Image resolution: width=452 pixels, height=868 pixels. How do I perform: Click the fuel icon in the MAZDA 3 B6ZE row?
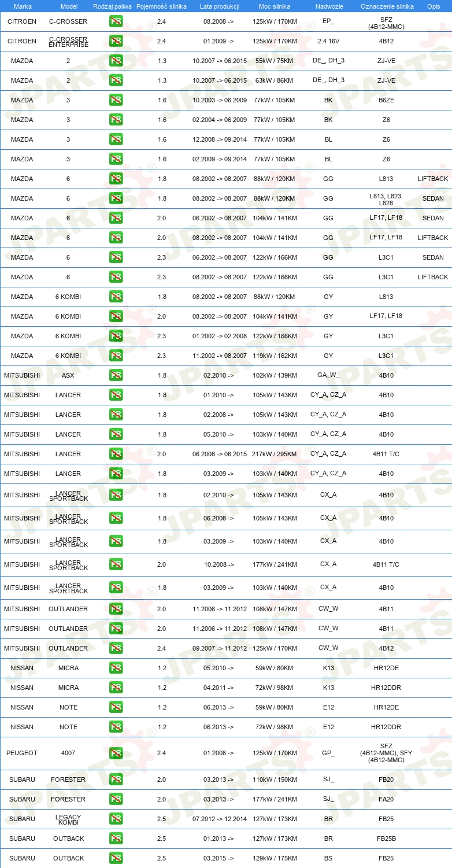(116, 100)
